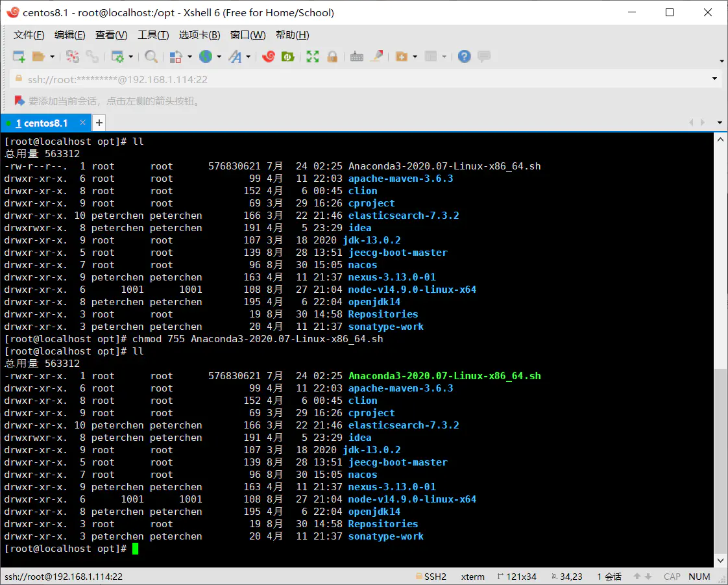728x585 pixels.
Task: Click the red Xmanager swirl icon
Action: 269,57
